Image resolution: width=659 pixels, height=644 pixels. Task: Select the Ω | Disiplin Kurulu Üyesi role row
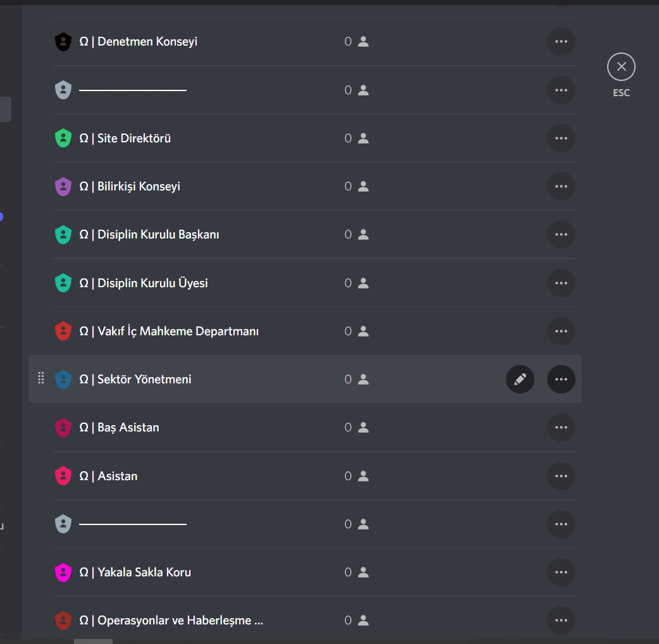[x=253, y=283]
